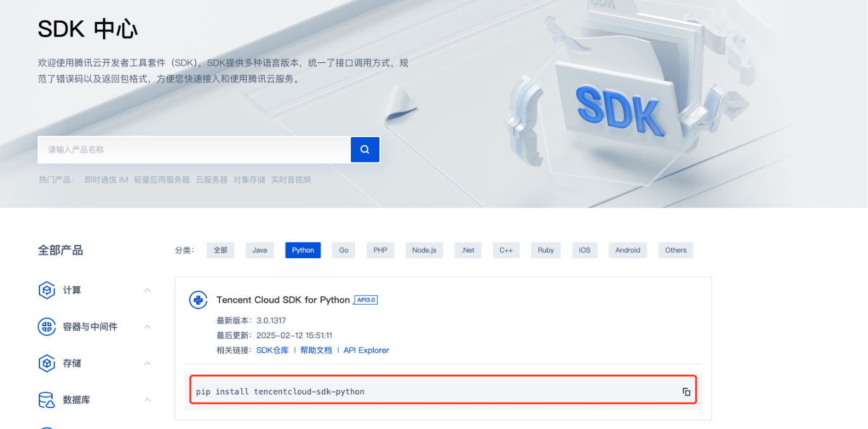Select the Python language filter
The image size is (868, 429).
303,250
